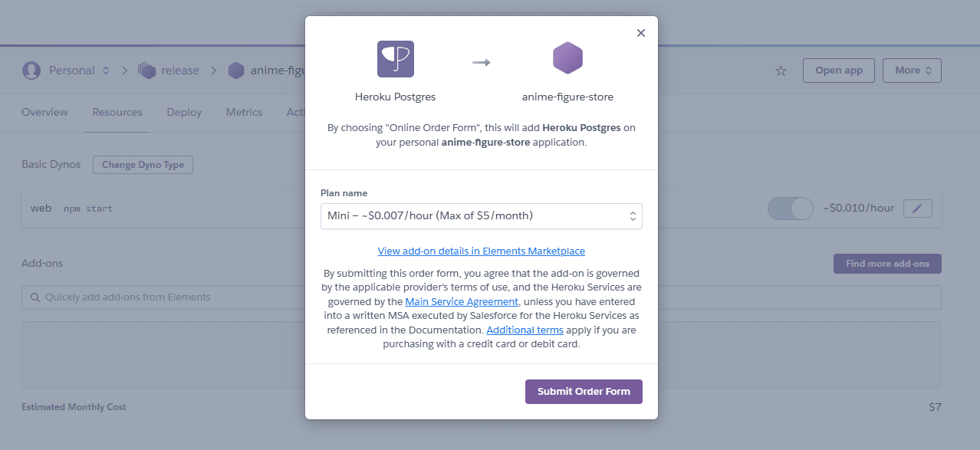Open the Plan name dropdown
Screen dimensions: 980x450
pyautogui.click(x=482, y=215)
